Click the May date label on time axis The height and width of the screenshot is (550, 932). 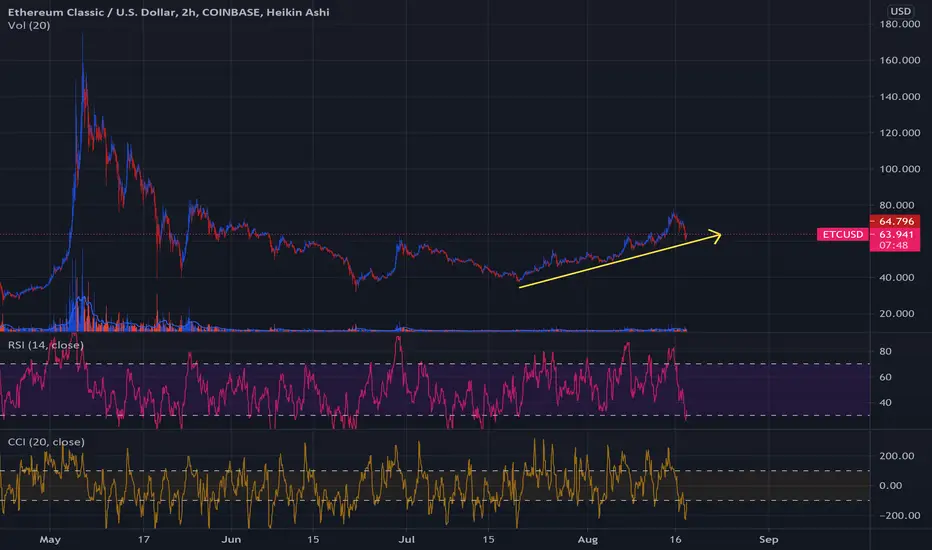click(50, 540)
